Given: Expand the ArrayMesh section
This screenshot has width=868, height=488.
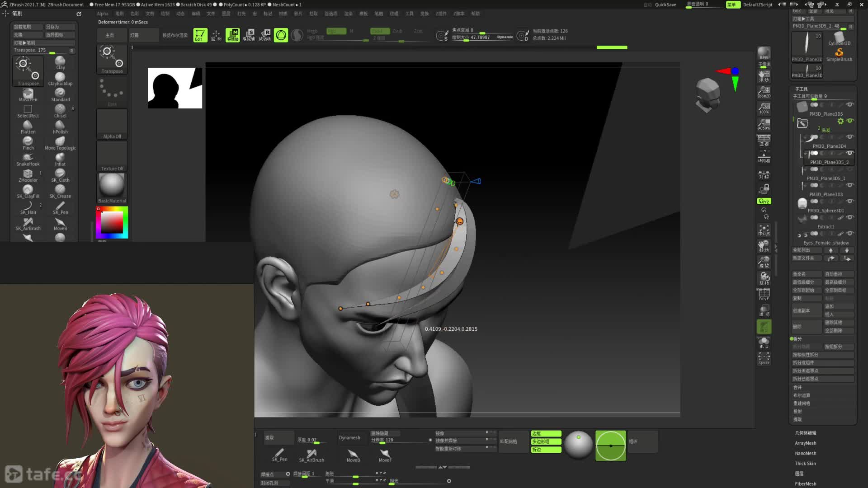Looking at the screenshot, I should pos(805,443).
